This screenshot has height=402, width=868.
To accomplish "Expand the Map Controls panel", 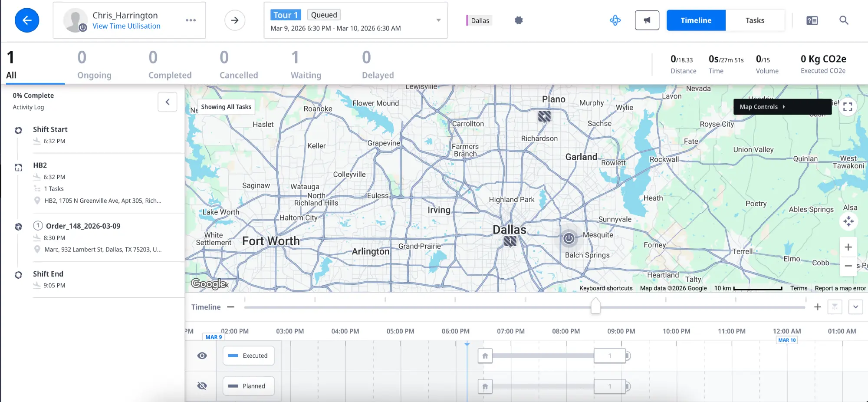I will coord(782,106).
